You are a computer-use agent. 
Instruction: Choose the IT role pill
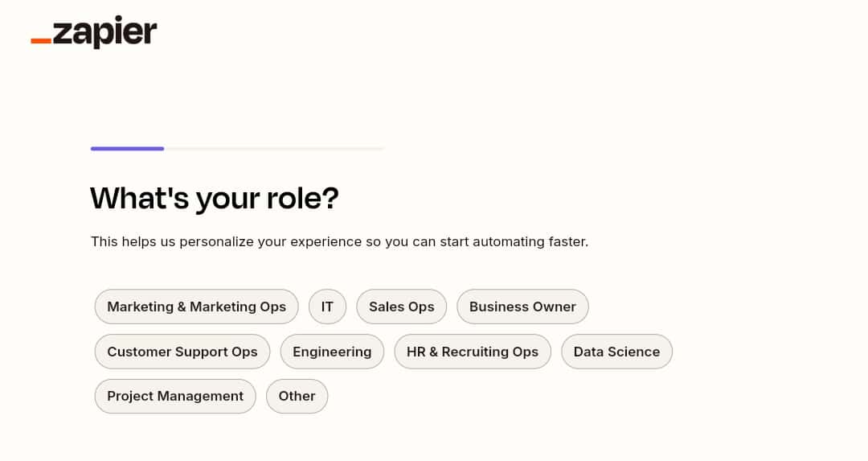(327, 307)
